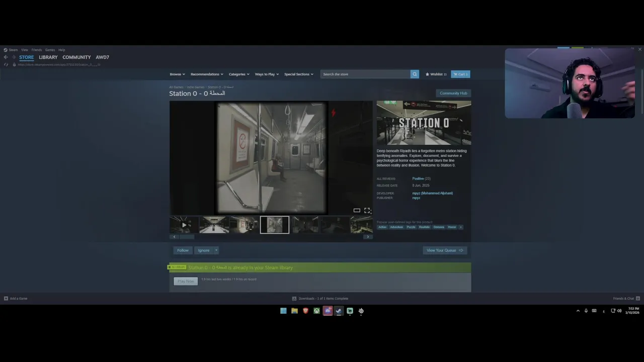This screenshot has width=644, height=362.
Task: Open the Help menu
Action: 61,50
